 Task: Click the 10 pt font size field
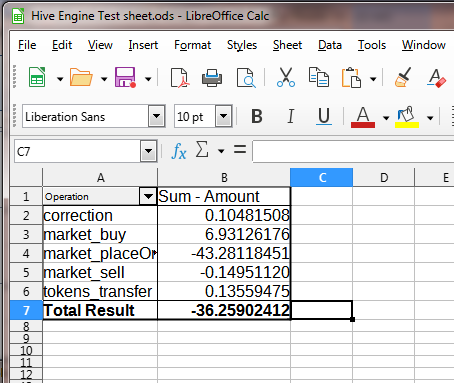pos(195,116)
